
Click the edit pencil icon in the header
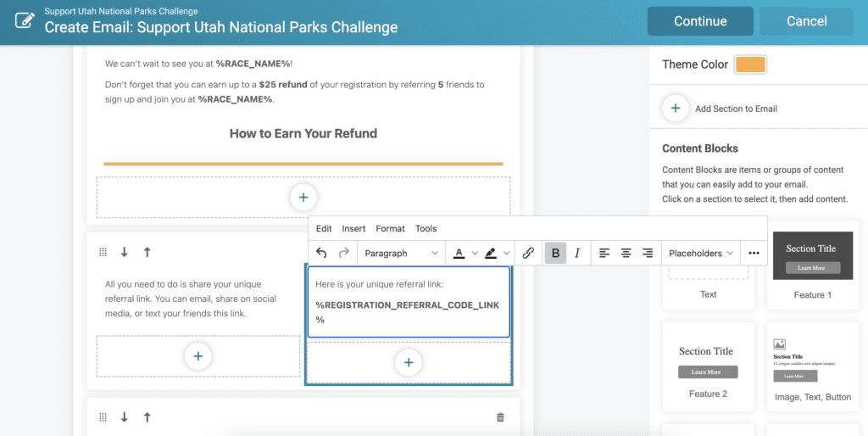[x=25, y=21]
